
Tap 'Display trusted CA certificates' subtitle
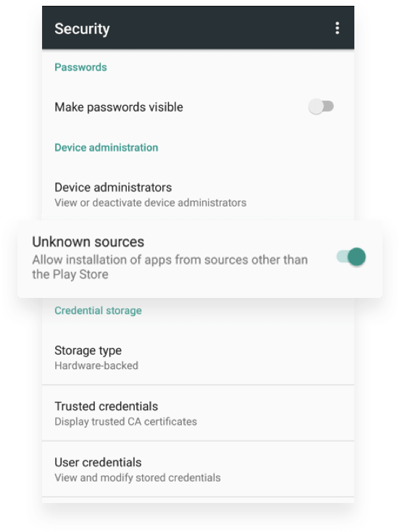tap(126, 422)
